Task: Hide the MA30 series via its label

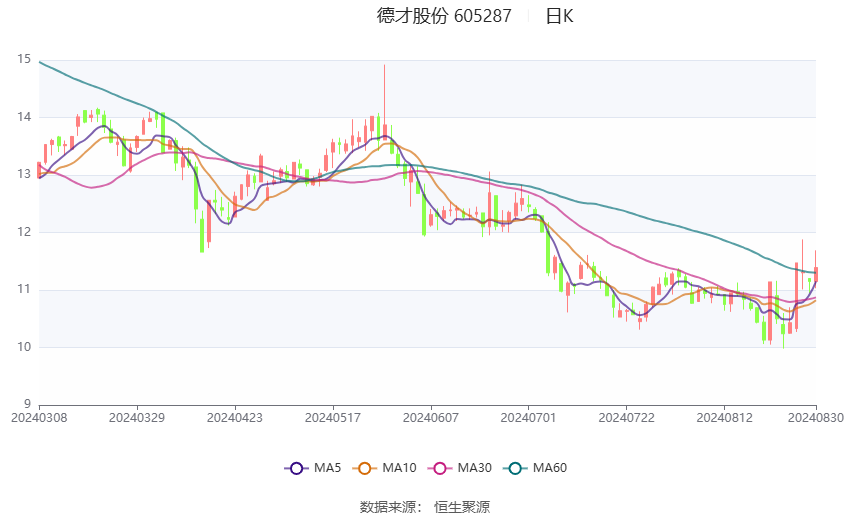Action: tap(474, 468)
